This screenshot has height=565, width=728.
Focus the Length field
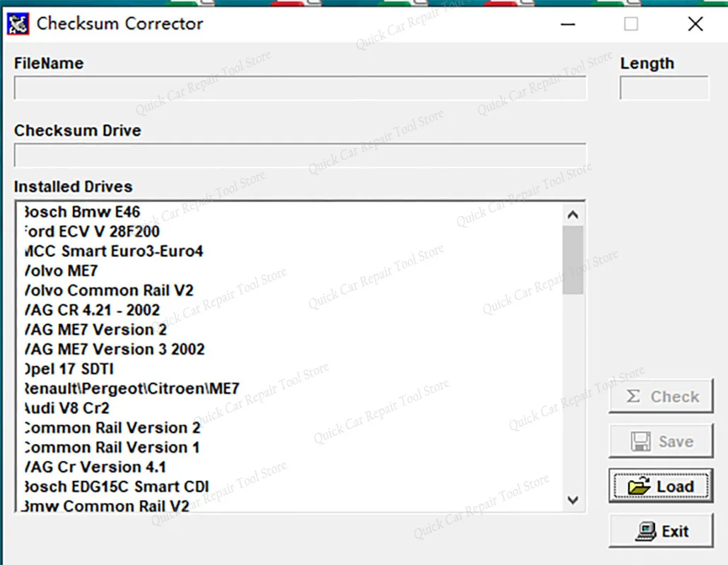click(x=664, y=88)
